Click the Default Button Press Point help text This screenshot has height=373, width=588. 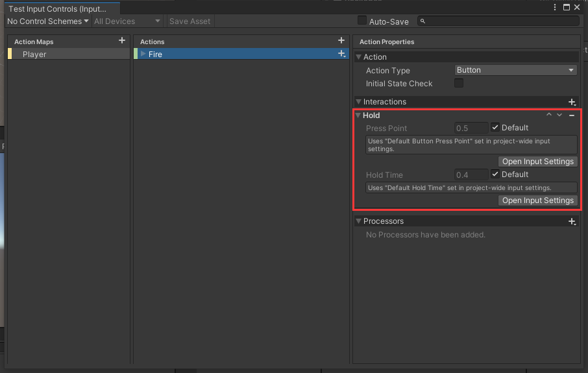click(x=471, y=145)
